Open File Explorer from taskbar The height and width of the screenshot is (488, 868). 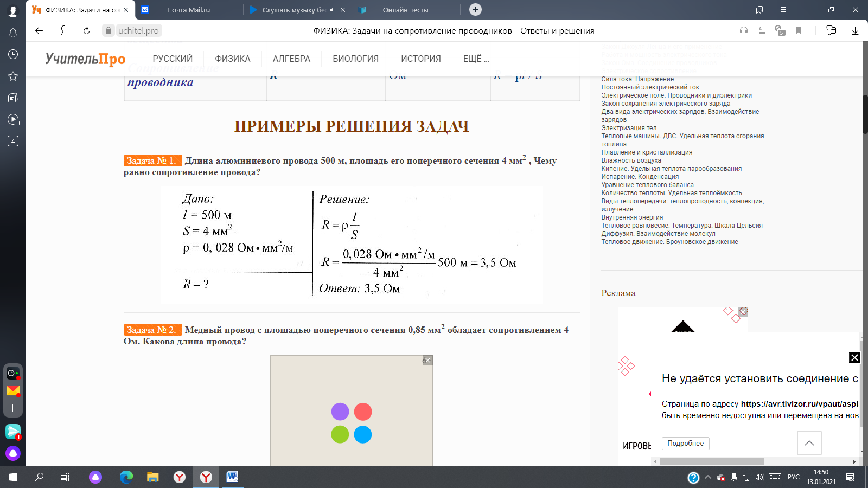coord(153,477)
